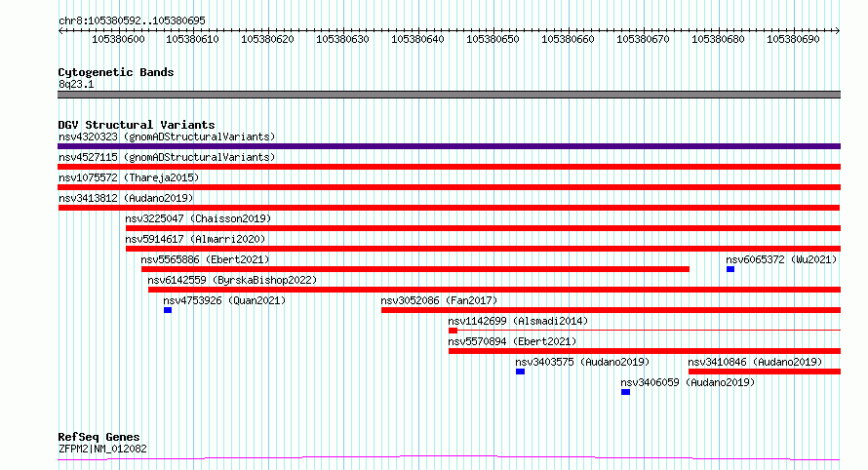Open nsv3410846 (Audano2019) label
This screenshot has width=868, height=470.
tap(755, 362)
